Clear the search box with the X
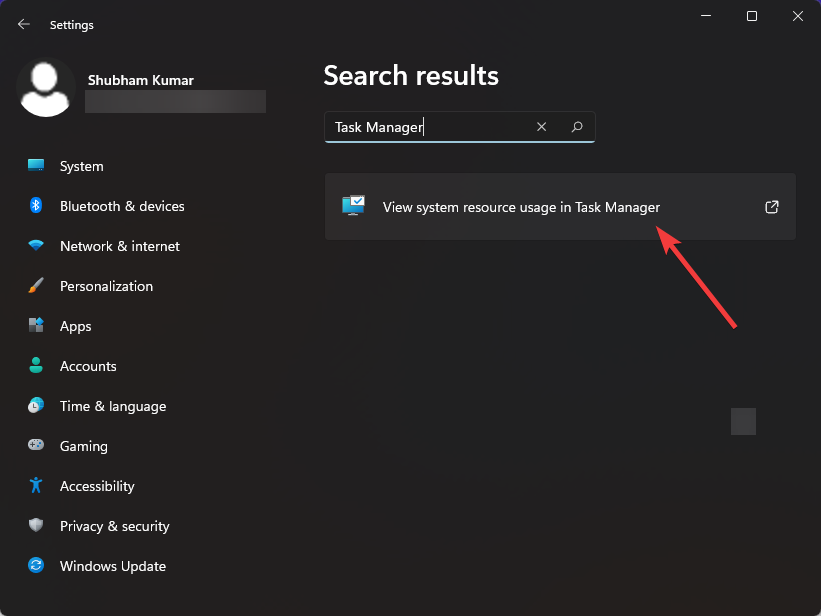 [541, 127]
